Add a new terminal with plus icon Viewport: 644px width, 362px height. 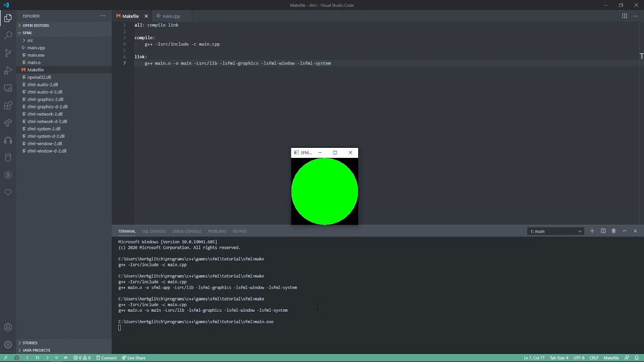tap(592, 231)
